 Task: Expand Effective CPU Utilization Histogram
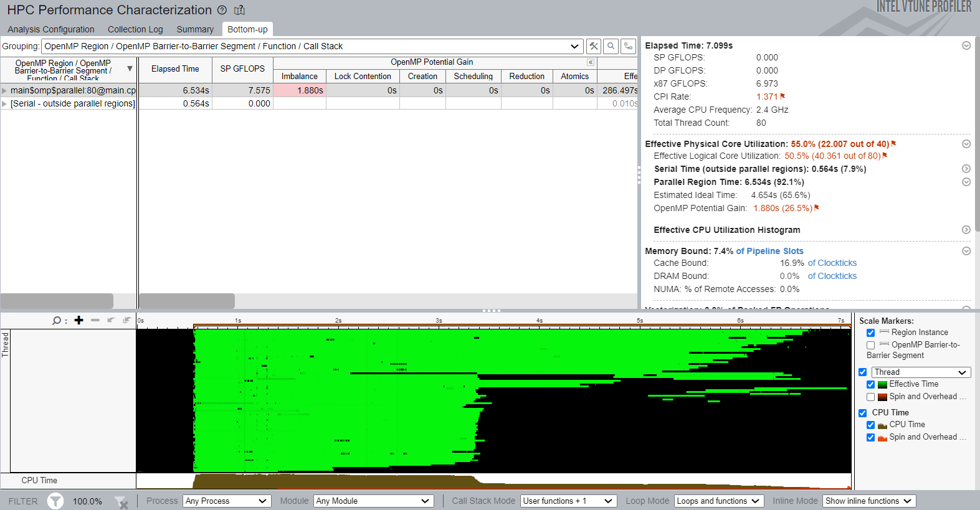[966, 230]
